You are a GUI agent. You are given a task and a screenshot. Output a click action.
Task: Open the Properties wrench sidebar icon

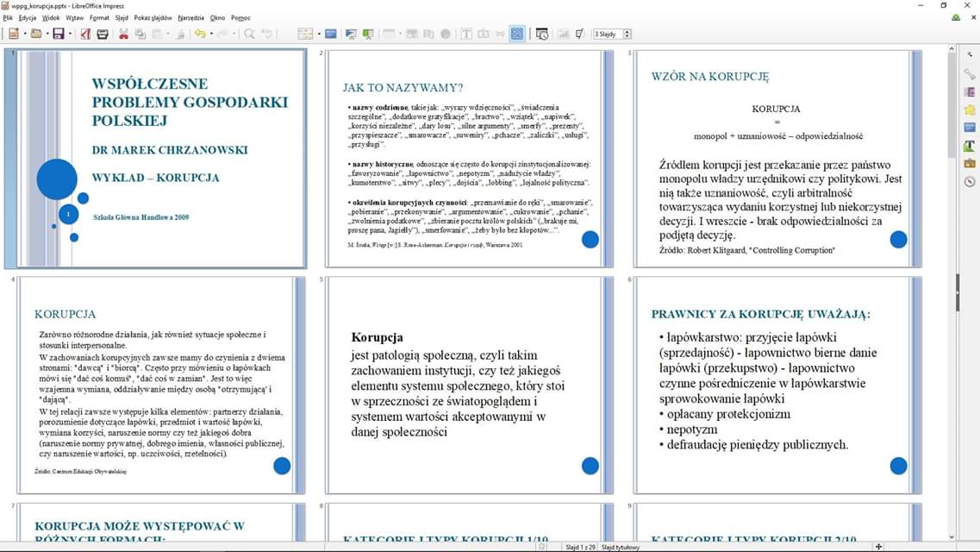[x=970, y=74]
